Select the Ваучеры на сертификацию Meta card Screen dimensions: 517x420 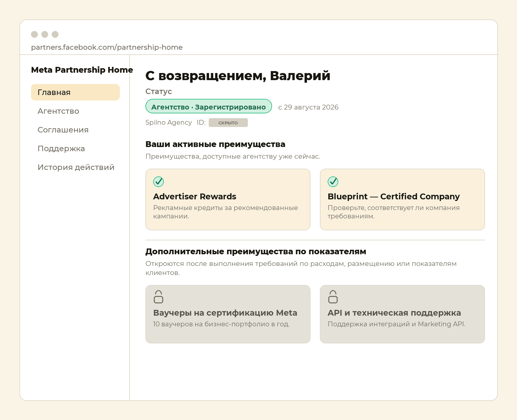228,314
